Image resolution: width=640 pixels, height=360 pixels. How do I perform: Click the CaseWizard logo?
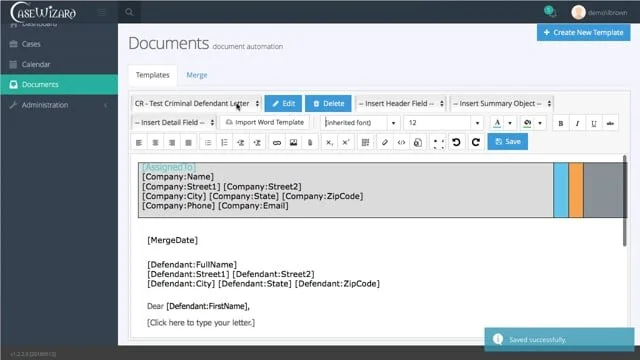pyautogui.click(x=43, y=12)
